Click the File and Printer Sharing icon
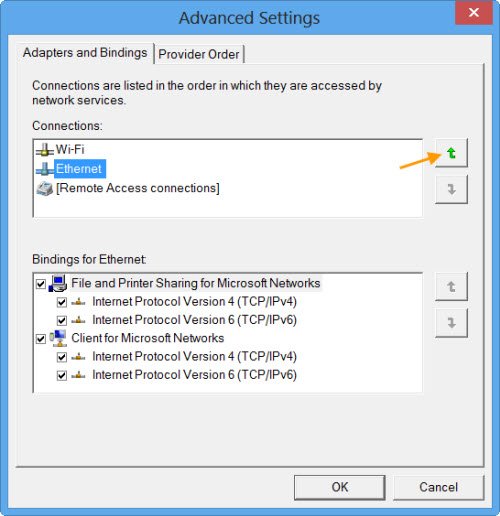The image size is (500, 516). click(x=58, y=284)
